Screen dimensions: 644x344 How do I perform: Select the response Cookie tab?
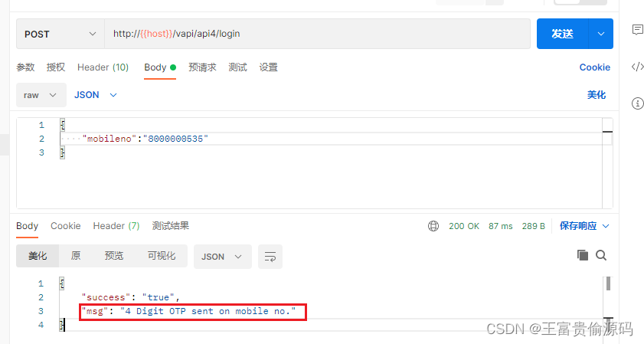(66, 226)
